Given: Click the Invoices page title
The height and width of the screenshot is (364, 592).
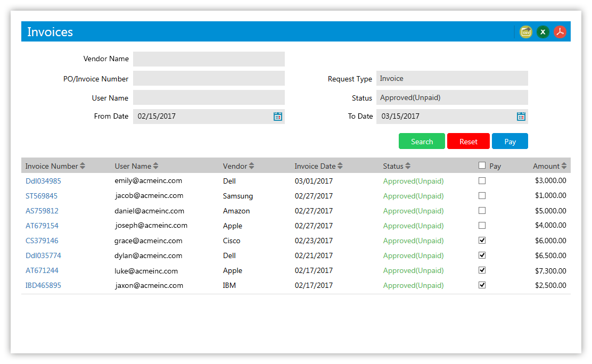Looking at the screenshot, I should coord(50,32).
